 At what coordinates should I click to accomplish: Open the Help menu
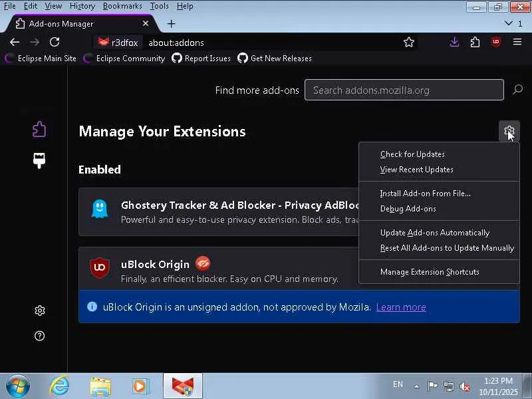(x=185, y=6)
